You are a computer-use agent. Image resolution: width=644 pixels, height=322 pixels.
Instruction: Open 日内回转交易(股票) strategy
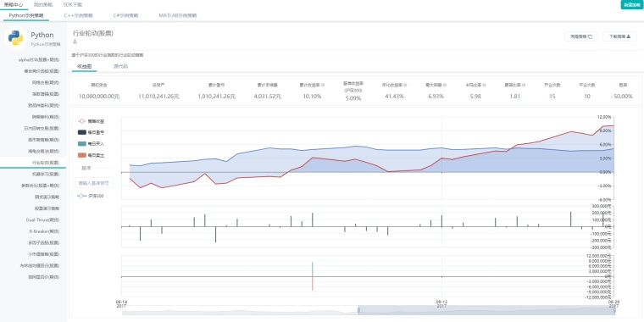coord(42,129)
